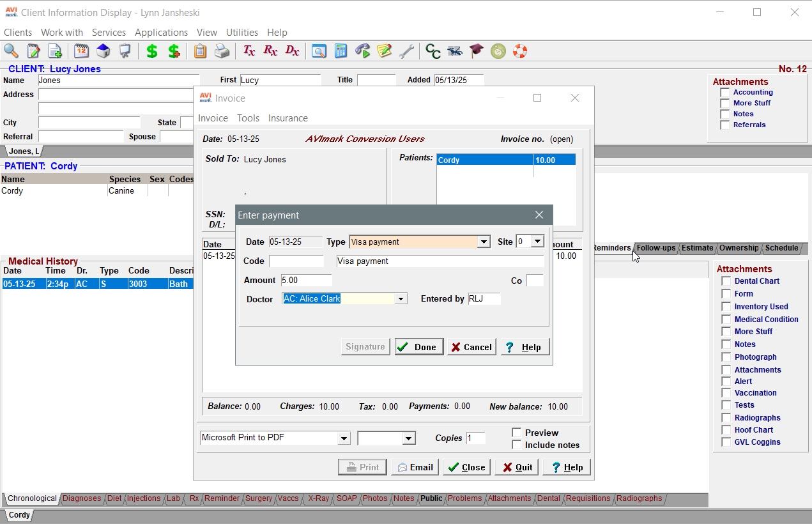Open the Services menu
812x524 pixels.
(x=109, y=33)
